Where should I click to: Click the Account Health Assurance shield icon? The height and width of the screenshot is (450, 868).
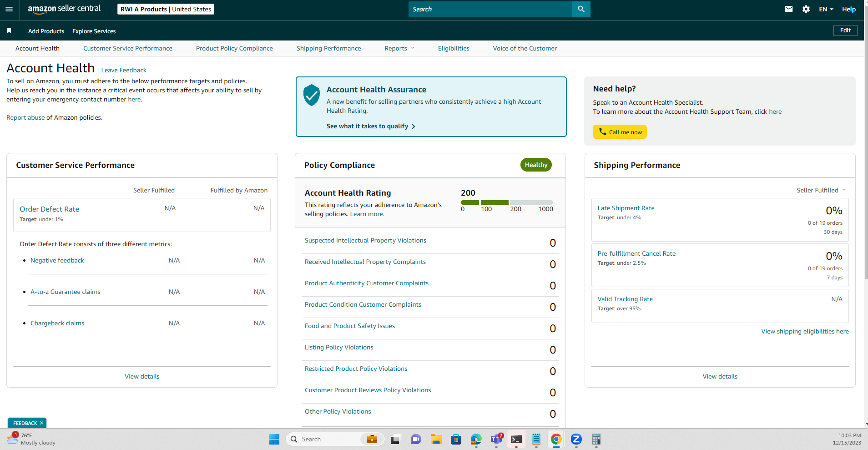tap(312, 95)
